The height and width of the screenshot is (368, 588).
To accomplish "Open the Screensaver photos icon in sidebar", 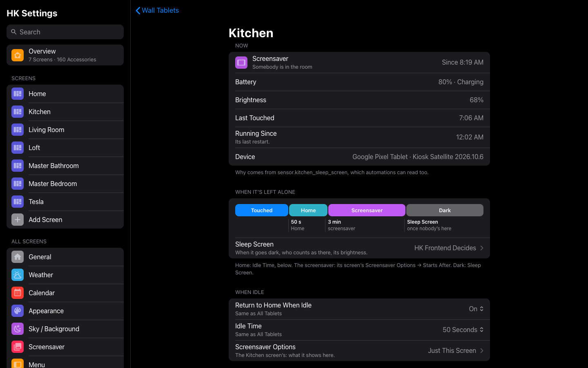I will point(18,347).
